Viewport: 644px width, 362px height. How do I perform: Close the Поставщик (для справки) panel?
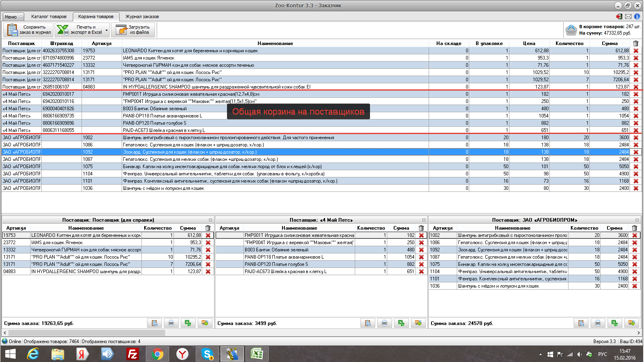[x=211, y=220]
